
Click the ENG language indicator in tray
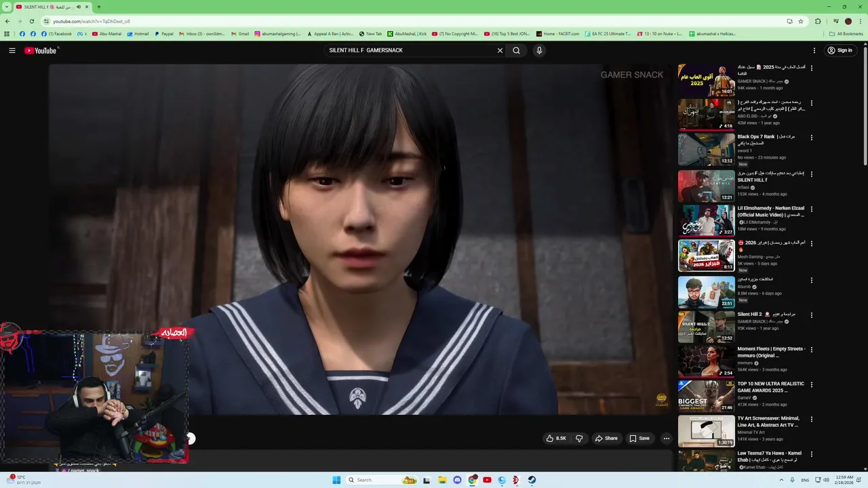coord(805,480)
